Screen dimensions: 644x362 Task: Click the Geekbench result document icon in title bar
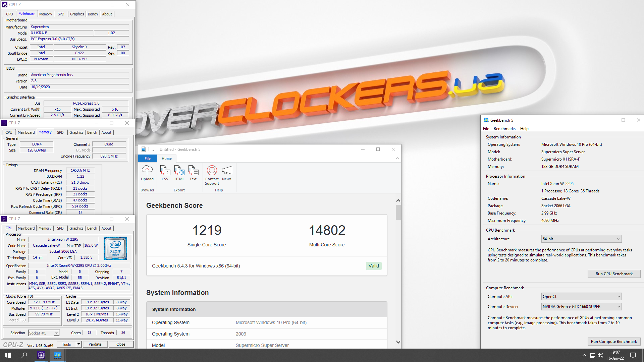[x=144, y=149]
